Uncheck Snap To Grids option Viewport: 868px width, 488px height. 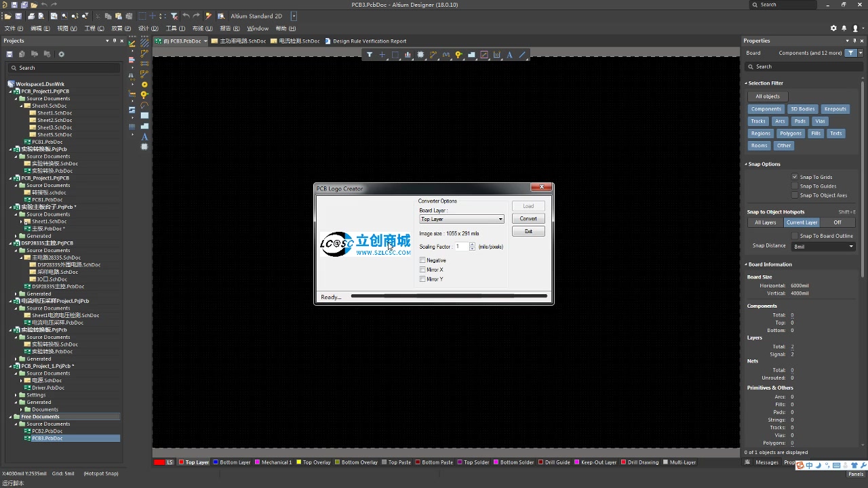[795, 177]
